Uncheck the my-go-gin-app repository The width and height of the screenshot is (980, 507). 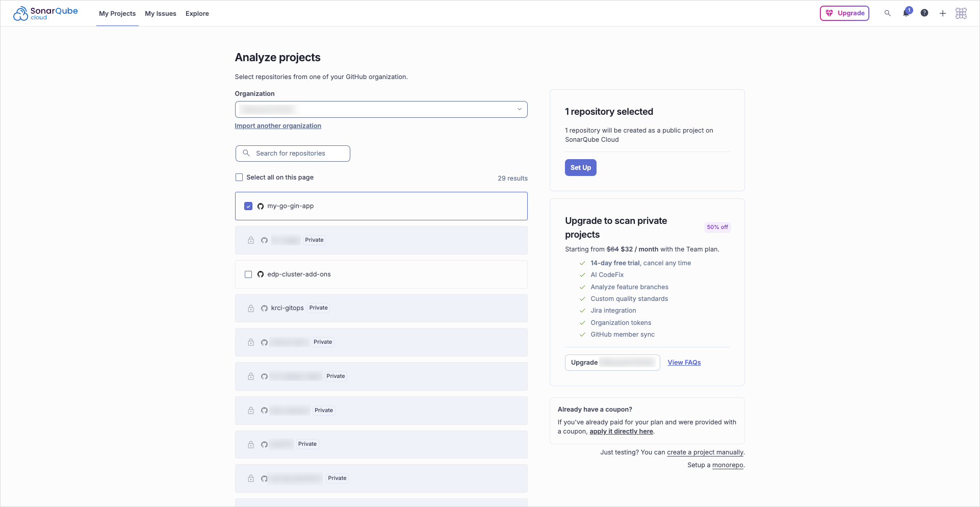[248, 206]
